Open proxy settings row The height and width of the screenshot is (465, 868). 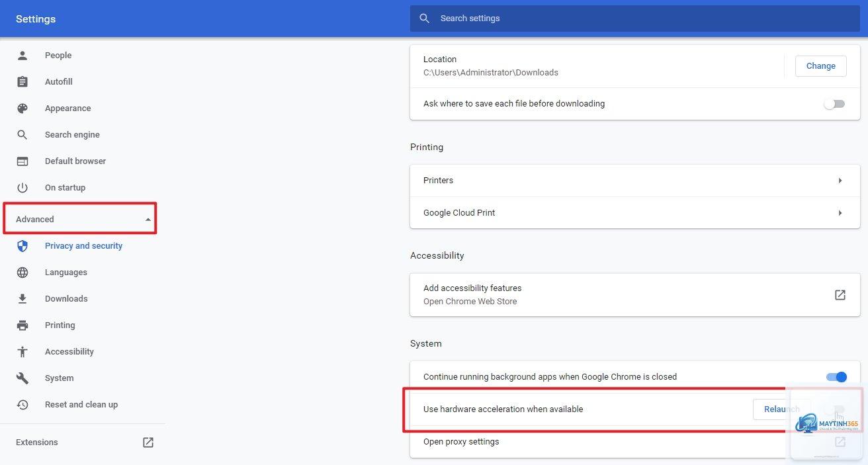click(634, 442)
